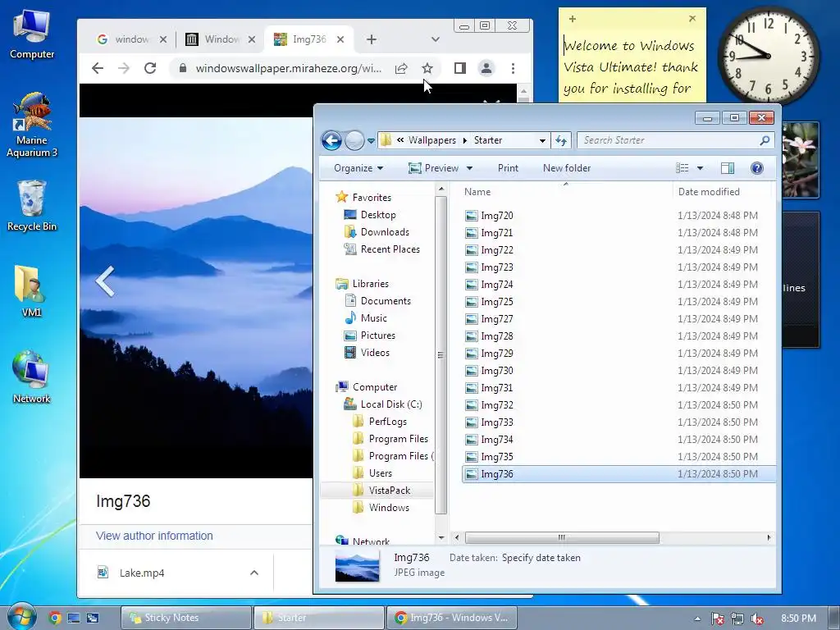The height and width of the screenshot is (630, 840).
Task: Open Explorer Help icon
Action: coord(757,168)
